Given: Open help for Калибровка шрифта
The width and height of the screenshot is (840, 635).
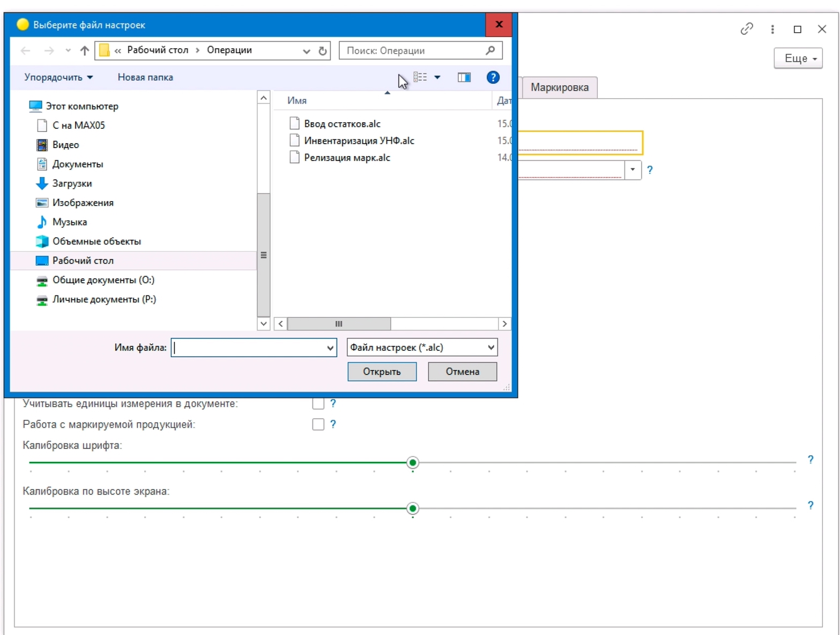Looking at the screenshot, I should [x=811, y=460].
